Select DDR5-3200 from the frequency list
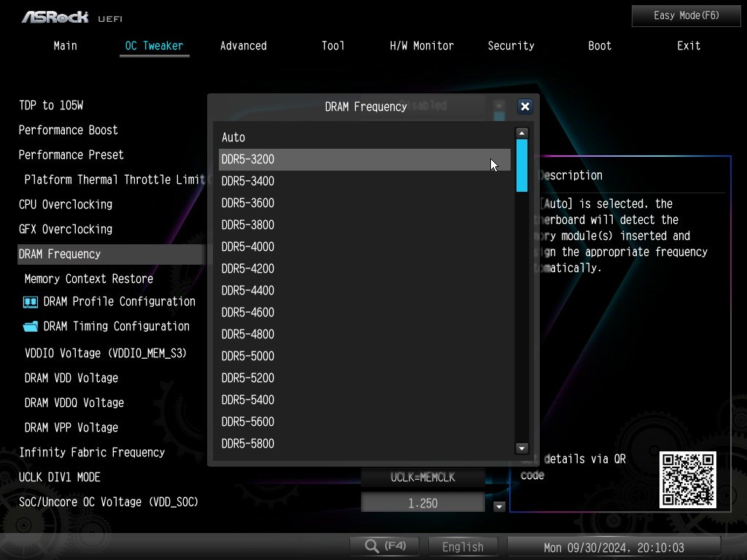The image size is (747, 560). pos(365,160)
